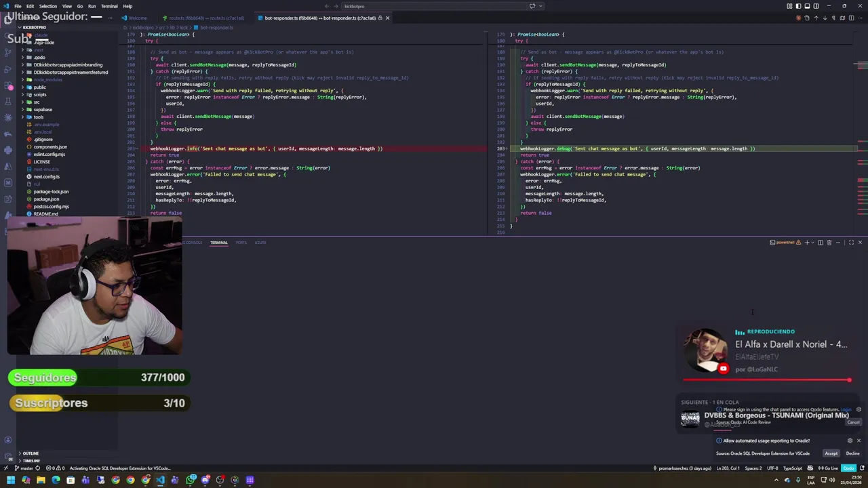Image resolution: width=868 pixels, height=488 pixels.
Task: Create a new terminal with plus icon
Action: pos(807,243)
